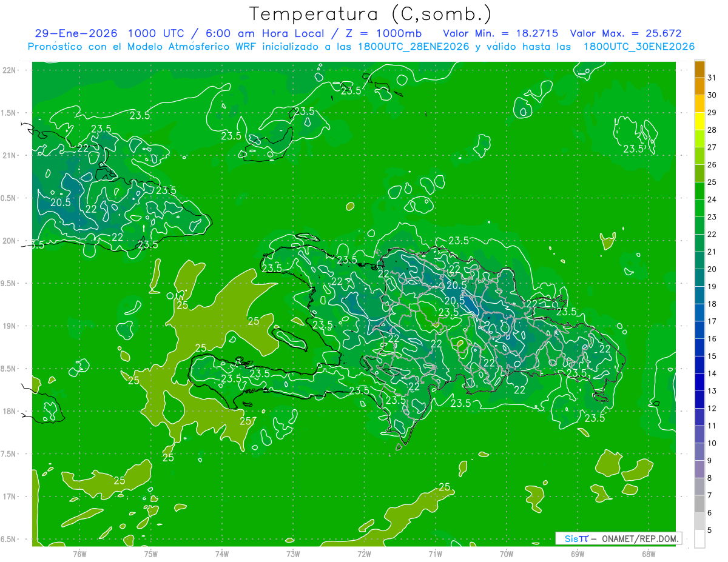Click the color scale label '10'
Viewport: 728px width, 562px height.
tap(712, 444)
